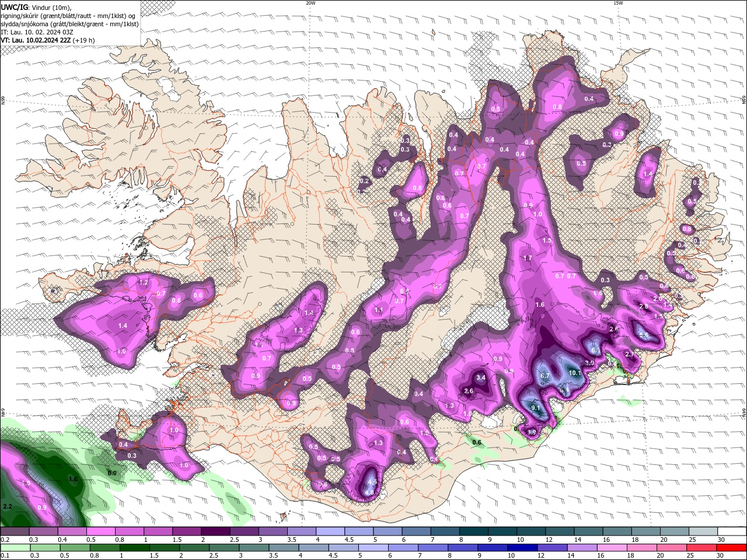Viewport: 747px width, 560px height.
Task: Select the rain legend swatch between 3 and 3.5
Action: click(x=254, y=548)
